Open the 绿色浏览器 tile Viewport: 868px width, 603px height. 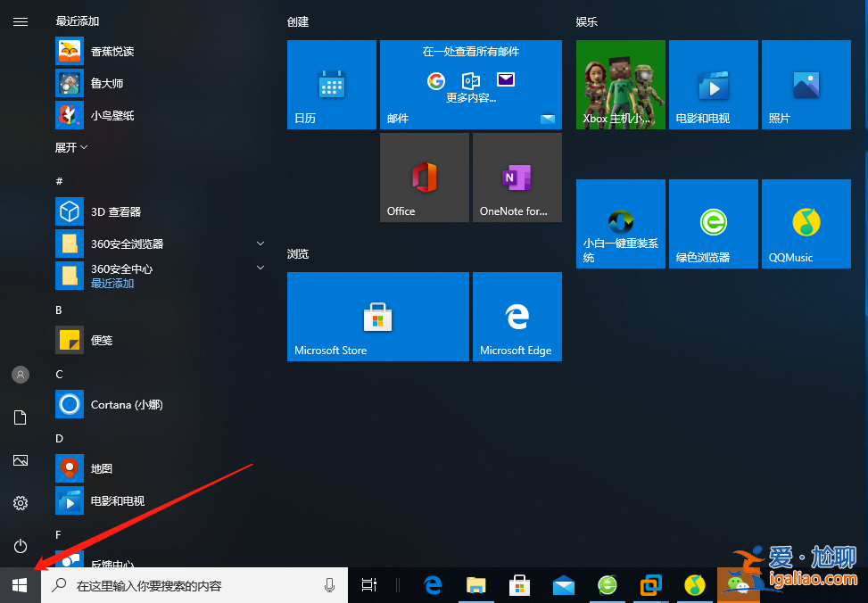click(x=713, y=224)
